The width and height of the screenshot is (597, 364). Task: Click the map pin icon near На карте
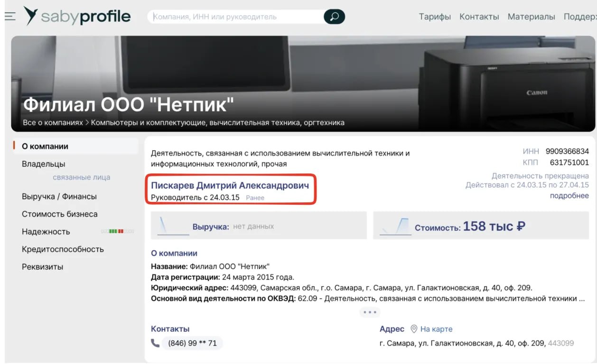tap(414, 329)
